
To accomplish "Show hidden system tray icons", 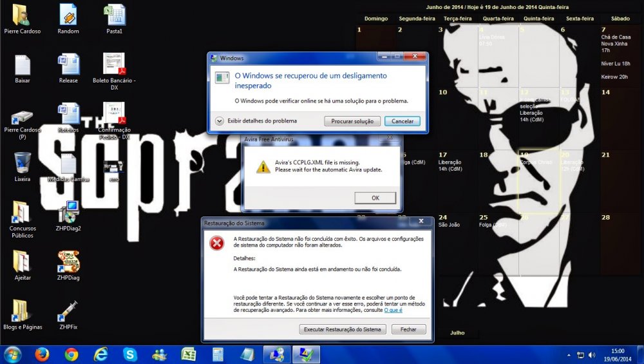I will click(569, 355).
